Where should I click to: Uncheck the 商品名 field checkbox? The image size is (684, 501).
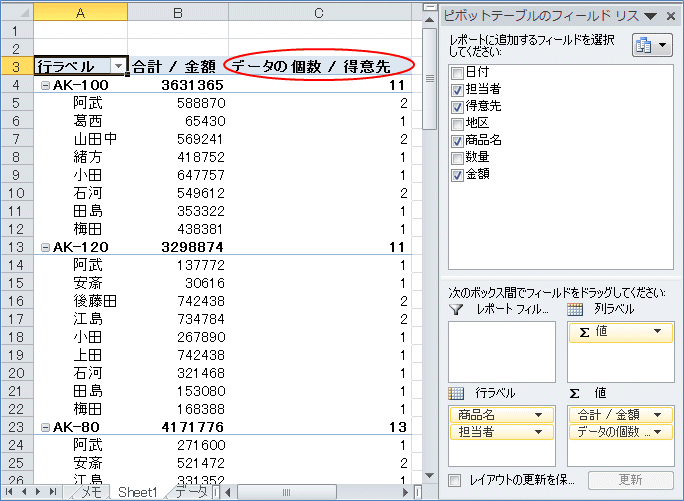click(x=457, y=141)
